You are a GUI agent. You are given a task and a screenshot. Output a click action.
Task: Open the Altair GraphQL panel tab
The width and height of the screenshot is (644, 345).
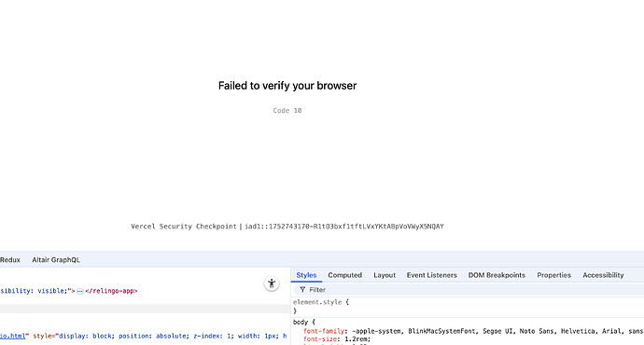pos(56,259)
